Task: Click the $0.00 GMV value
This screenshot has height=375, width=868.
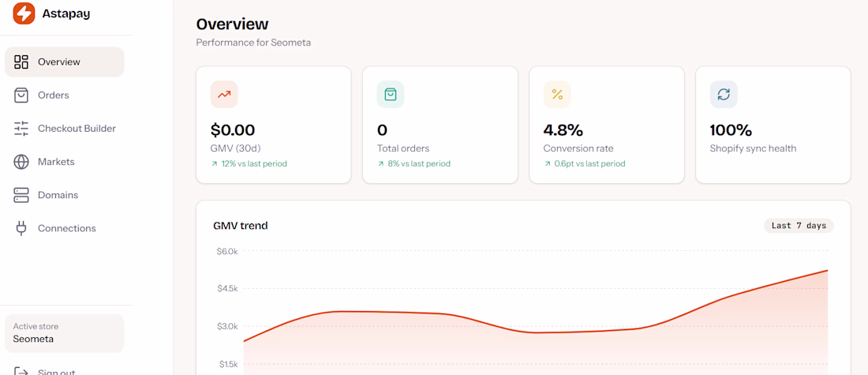Action: click(233, 130)
